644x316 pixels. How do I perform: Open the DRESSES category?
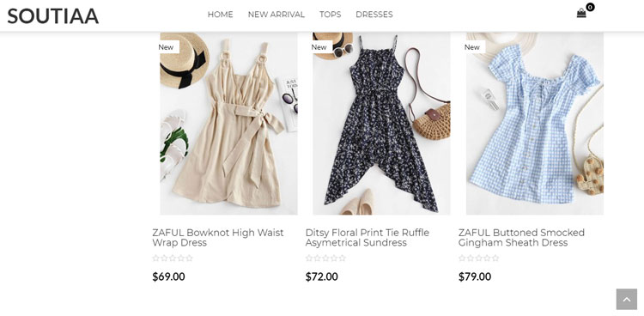374,15
